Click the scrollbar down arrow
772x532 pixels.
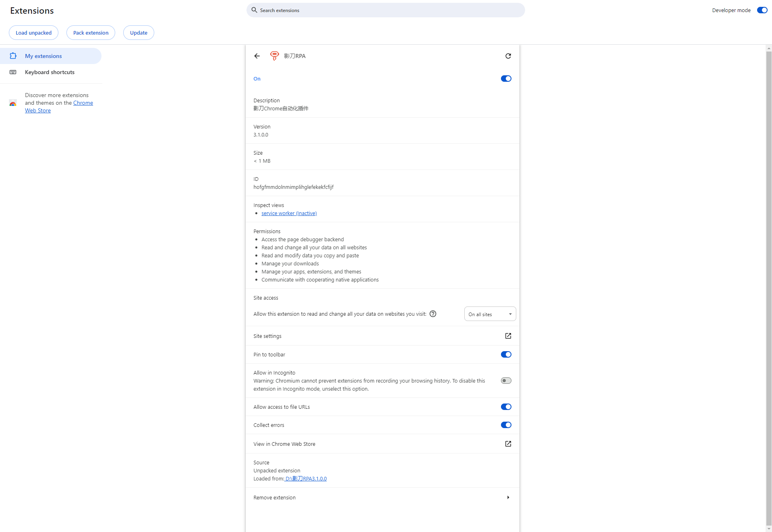[x=769, y=529]
